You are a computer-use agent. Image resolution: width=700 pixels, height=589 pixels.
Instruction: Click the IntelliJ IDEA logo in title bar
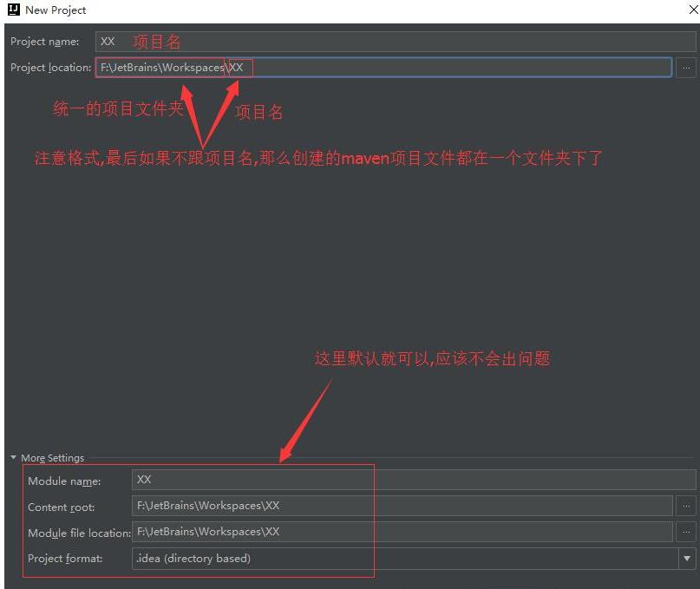click(x=13, y=10)
